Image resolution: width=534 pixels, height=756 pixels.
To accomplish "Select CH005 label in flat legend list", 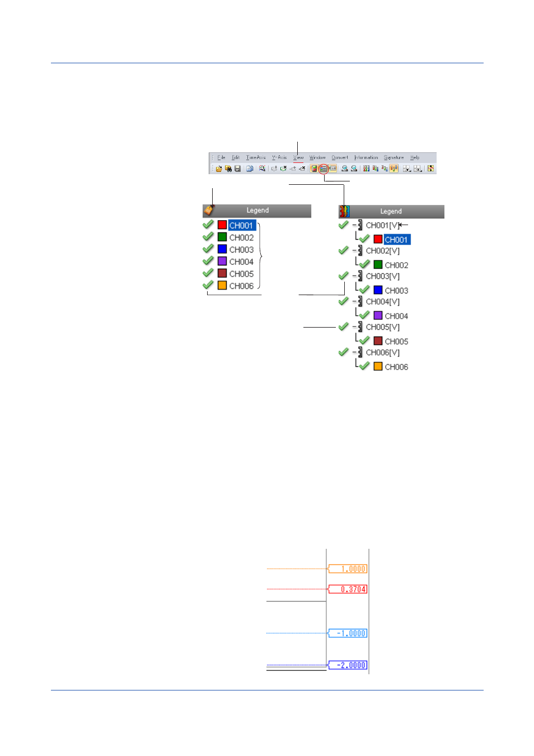I will pyautogui.click(x=242, y=274).
